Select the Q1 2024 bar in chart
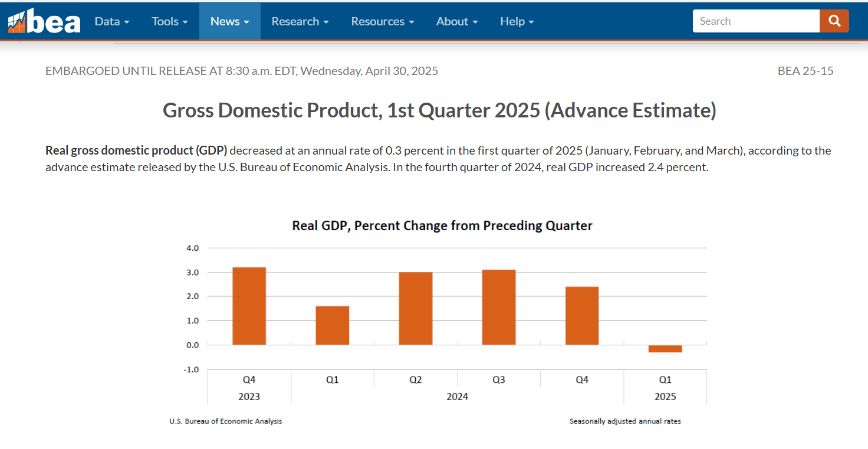 [333, 325]
